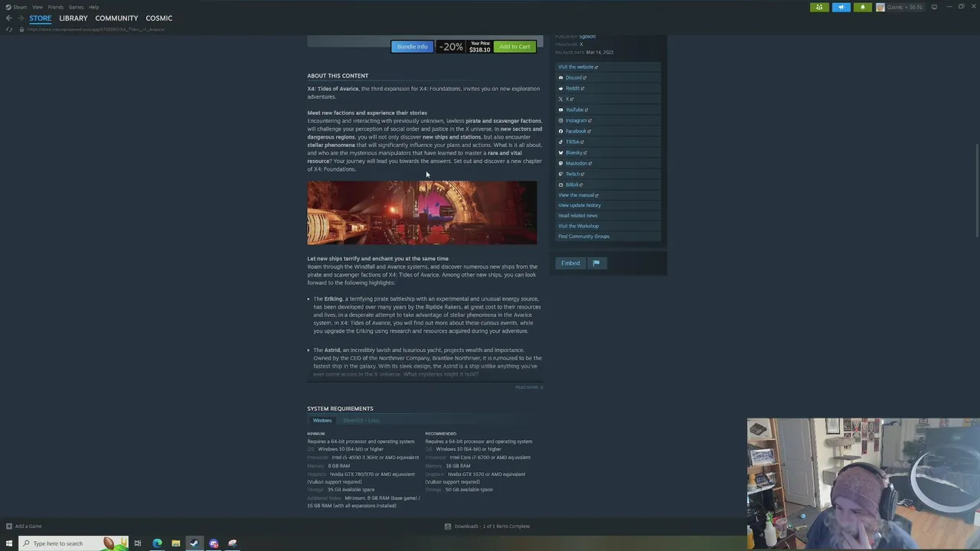Open the Steam menu
Viewport: 980px width, 551px height.
pos(20,7)
